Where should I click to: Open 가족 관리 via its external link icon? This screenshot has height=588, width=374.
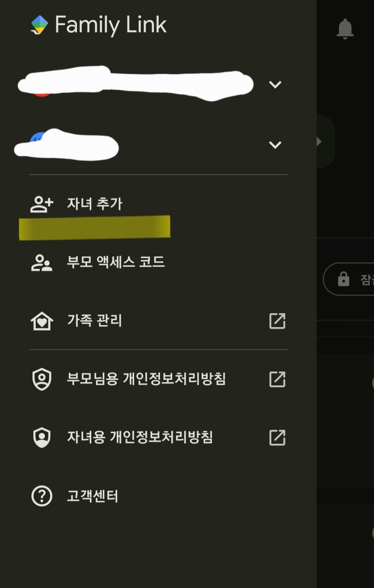coord(277,321)
